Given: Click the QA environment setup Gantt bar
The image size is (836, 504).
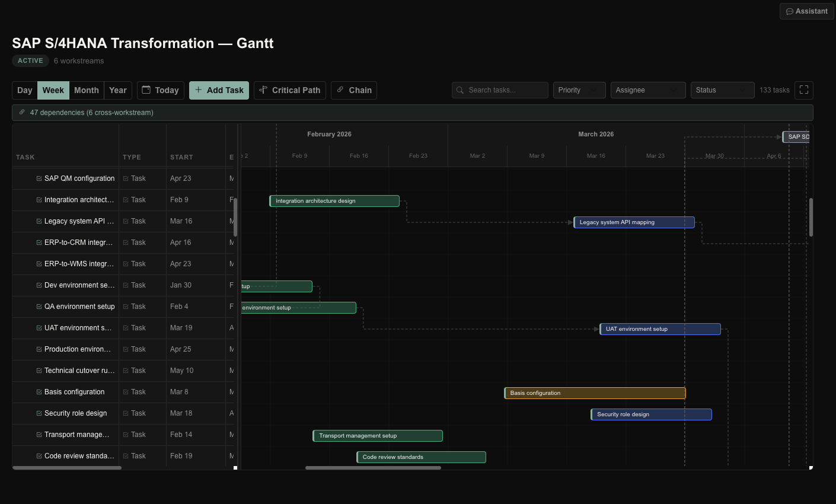Looking at the screenshot, I should (298, 308).
